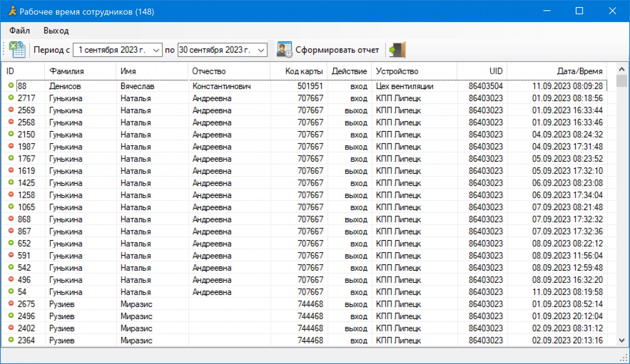Click the name cell Мирасиc in row 2675
The image size is (630, 364).
tap(136, 304)
